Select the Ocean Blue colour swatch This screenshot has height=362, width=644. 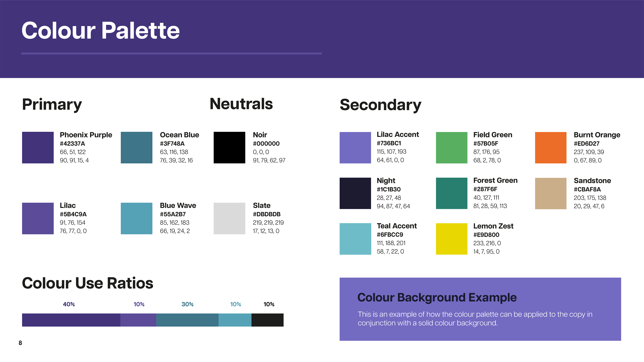[137, 148]
